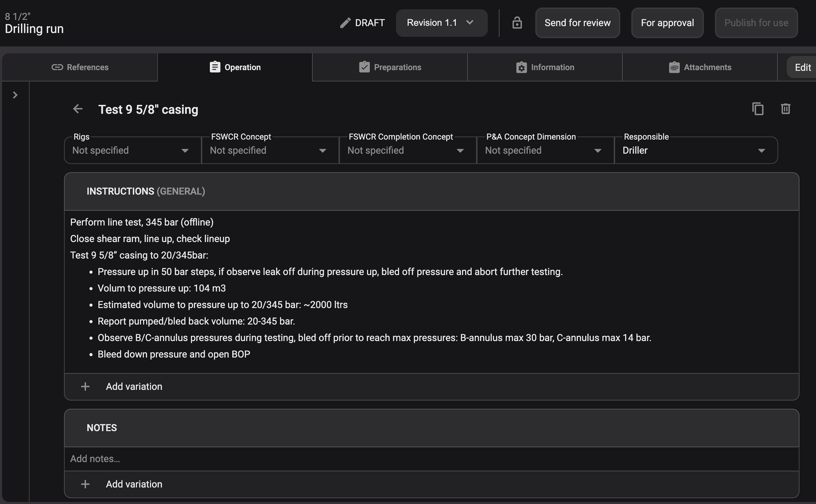Click plus icon under Instructions section
Viewport: 816px width, 504px height.
85,386
